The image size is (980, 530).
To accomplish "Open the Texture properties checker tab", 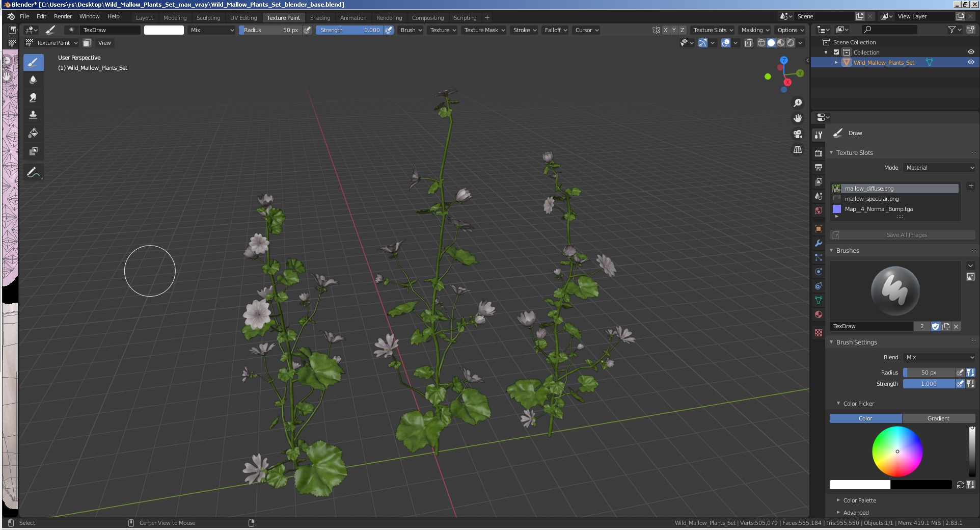I will click(818, 332).
